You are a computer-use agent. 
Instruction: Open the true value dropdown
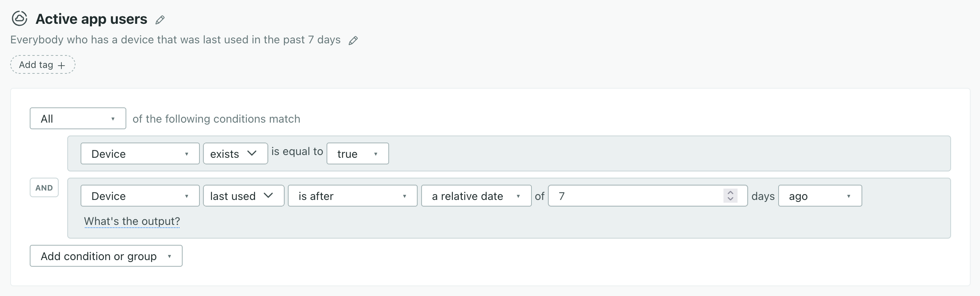tap(357, 153)
